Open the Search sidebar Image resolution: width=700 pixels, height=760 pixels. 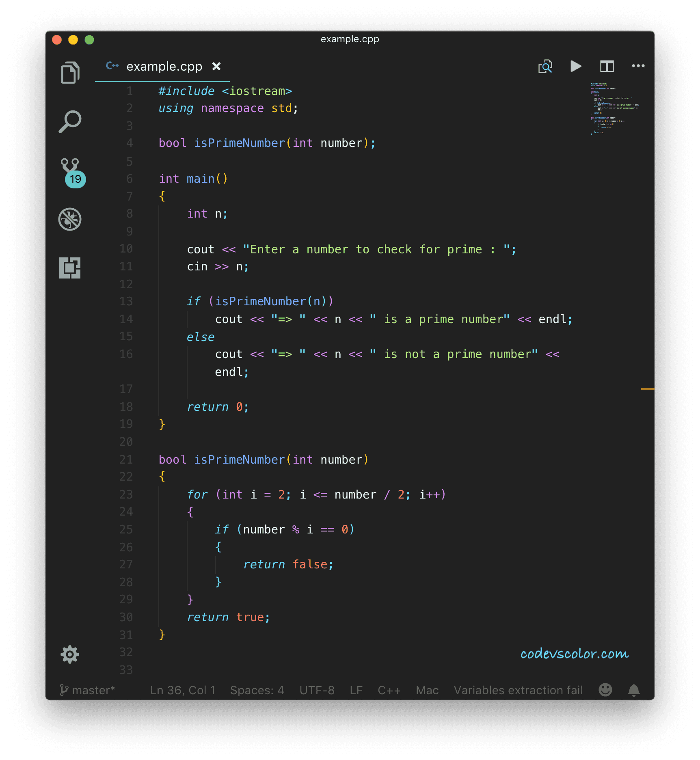[70, 121]
